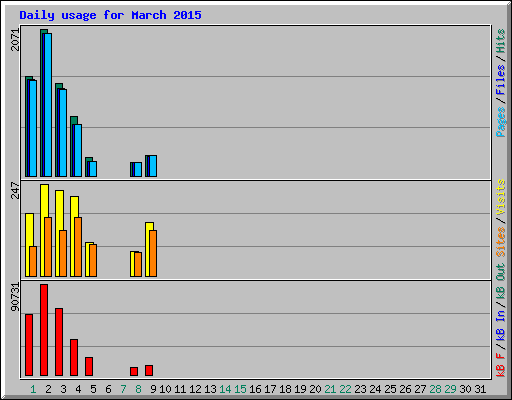Click the "kB In" legend label
The height and width of the screenshot is (400, 512).
pos(500,325)
